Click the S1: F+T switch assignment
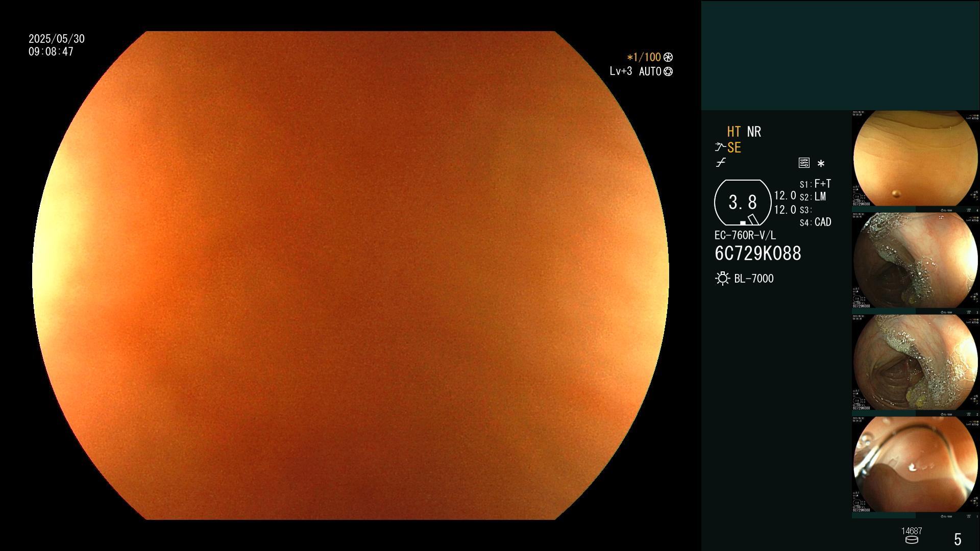 coord(815,184)
